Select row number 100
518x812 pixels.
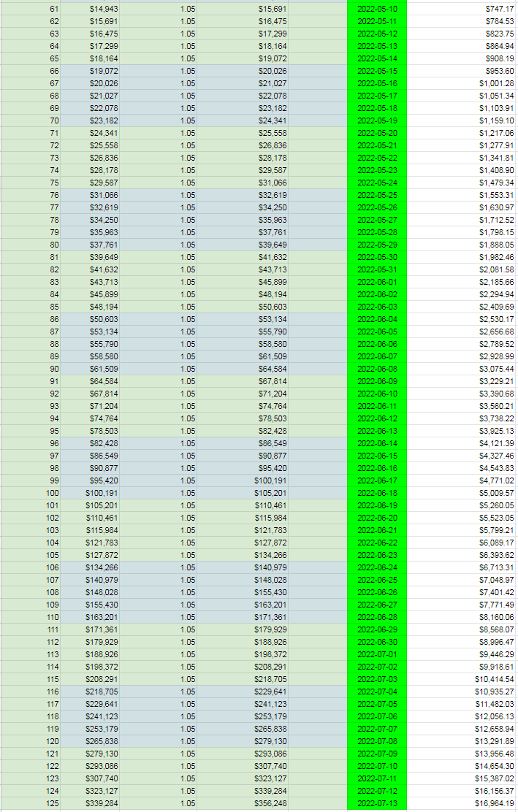pyautogui.click(x=53, y=494)
